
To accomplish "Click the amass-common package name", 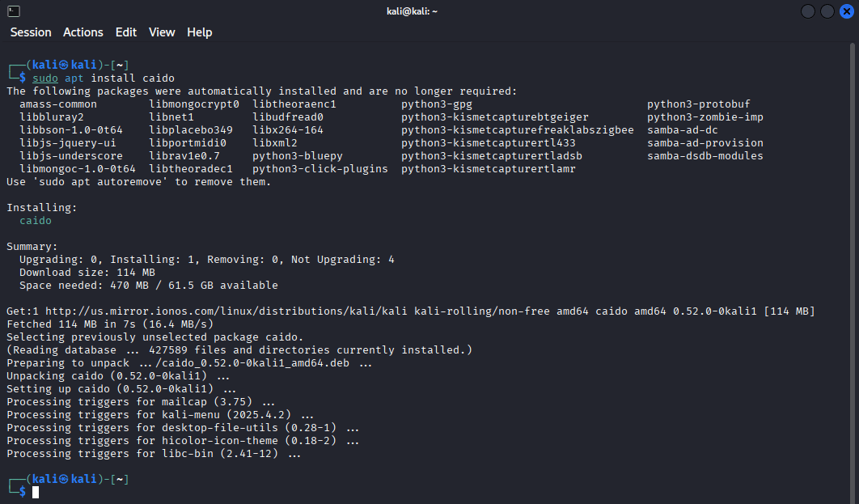I will 57,104.
